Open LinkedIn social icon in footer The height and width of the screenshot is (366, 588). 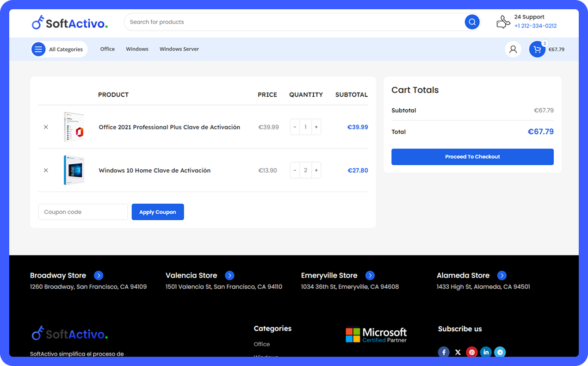[486, 352]
